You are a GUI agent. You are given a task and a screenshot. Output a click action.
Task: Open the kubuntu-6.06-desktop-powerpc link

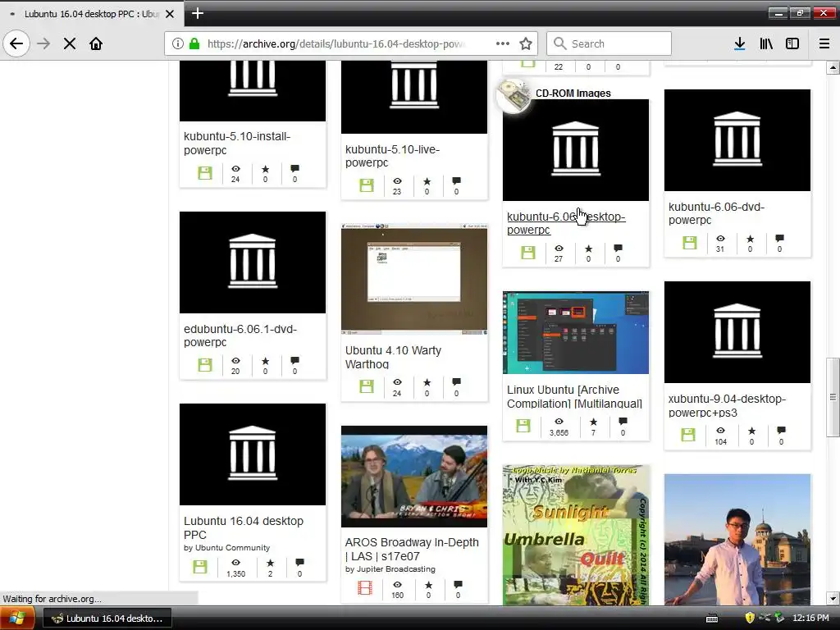[566, 223]
